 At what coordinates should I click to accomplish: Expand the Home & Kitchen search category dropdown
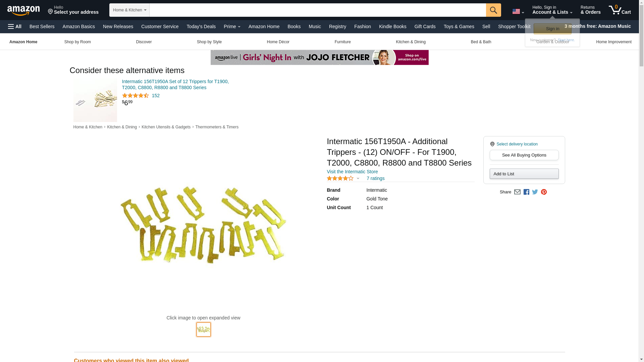tap(129, 10)
